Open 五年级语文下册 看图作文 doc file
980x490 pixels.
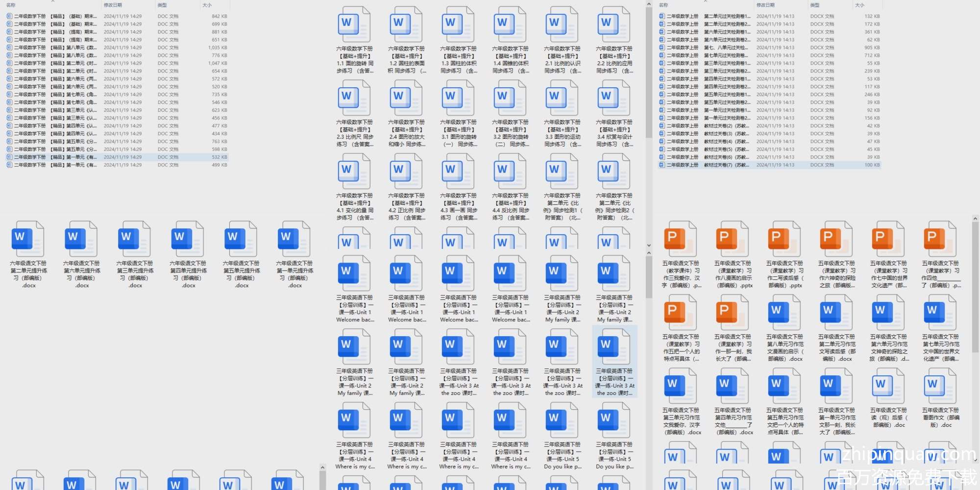pos(940,386)
